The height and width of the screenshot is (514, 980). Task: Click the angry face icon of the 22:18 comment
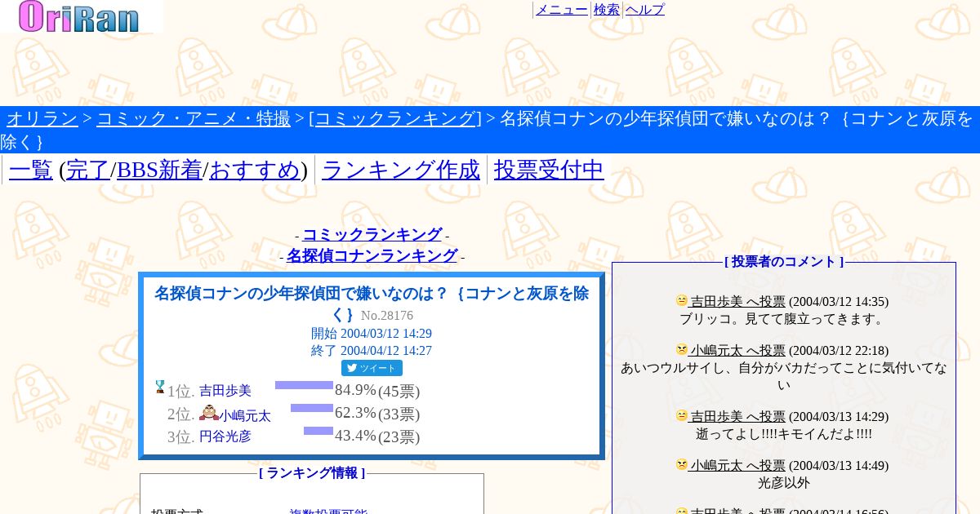coord(682,349)
